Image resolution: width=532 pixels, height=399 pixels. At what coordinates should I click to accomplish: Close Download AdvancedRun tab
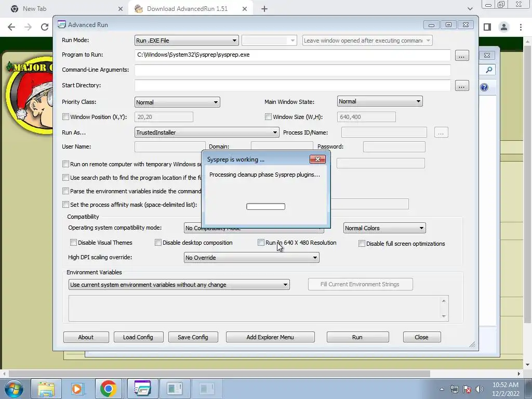[245, 9]
